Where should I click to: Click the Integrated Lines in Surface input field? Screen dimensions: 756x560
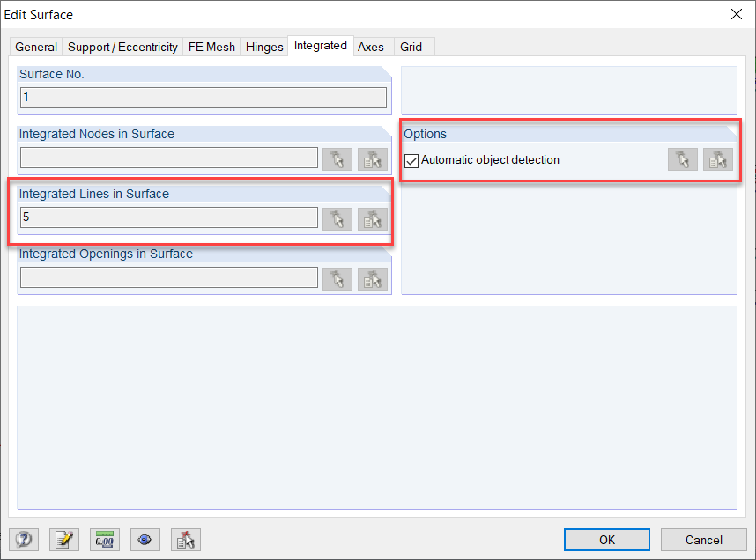tap(168, 217)
